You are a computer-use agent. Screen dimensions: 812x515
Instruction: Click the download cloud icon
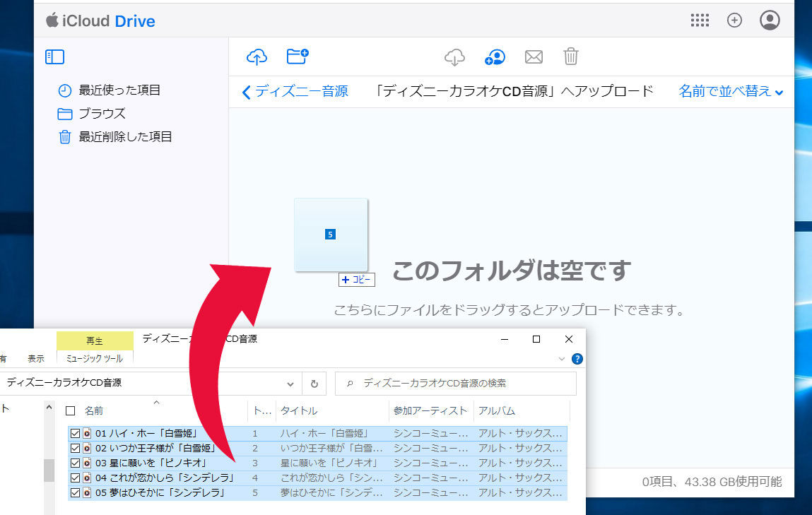coord(454,57)
